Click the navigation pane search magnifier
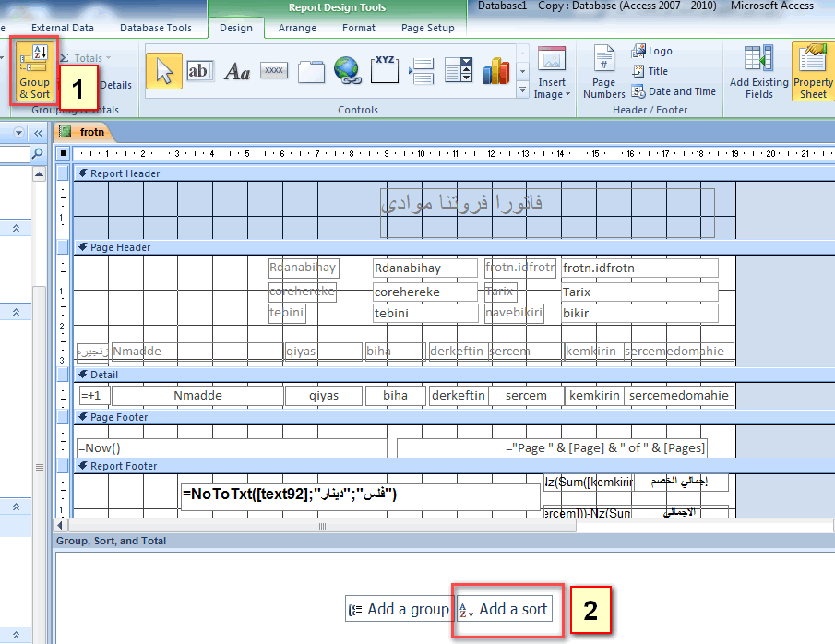 pos(37,154)
